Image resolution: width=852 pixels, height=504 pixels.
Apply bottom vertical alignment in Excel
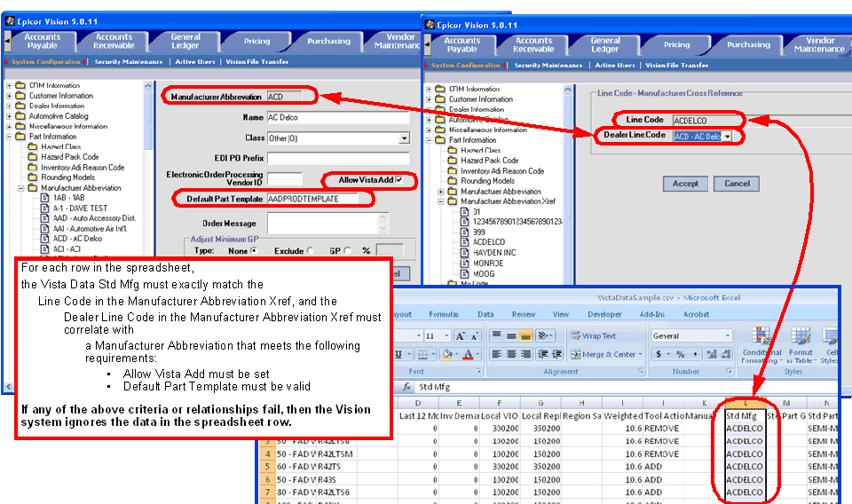[x=525, y=335]
